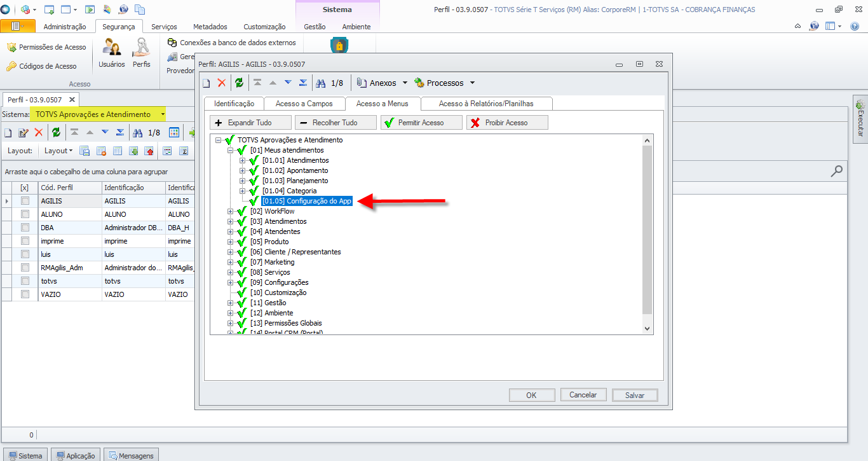Close the Perfil - 03.9.0507 document tab
The width and height of the screenshot is (868, 461).
point(72,100)
